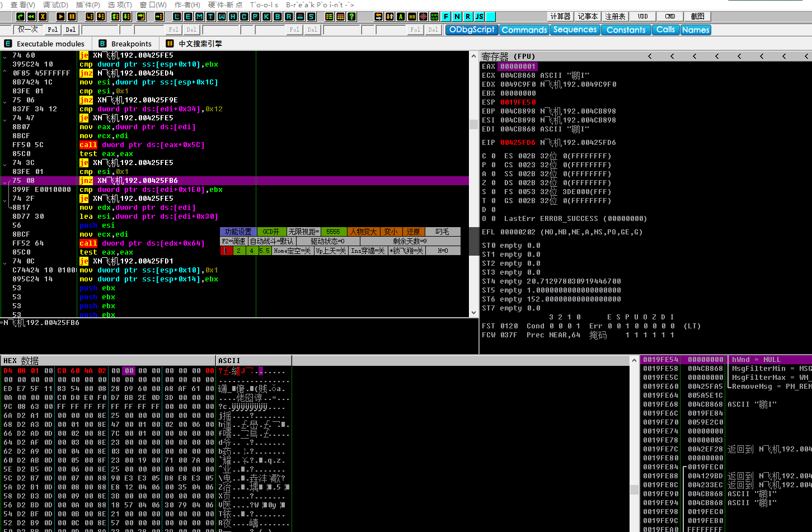Viewport: 812px width, 532px height.
Task: Open the Log (L) window icon
Action: pyautogui.click(x=177, y=17)
